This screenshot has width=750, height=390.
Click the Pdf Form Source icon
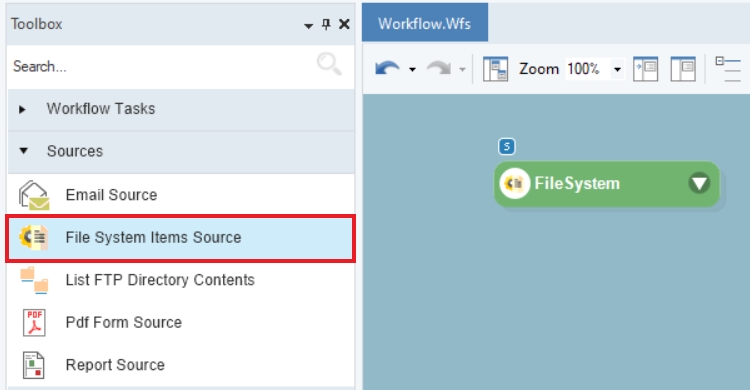click(x=34, y=323)
